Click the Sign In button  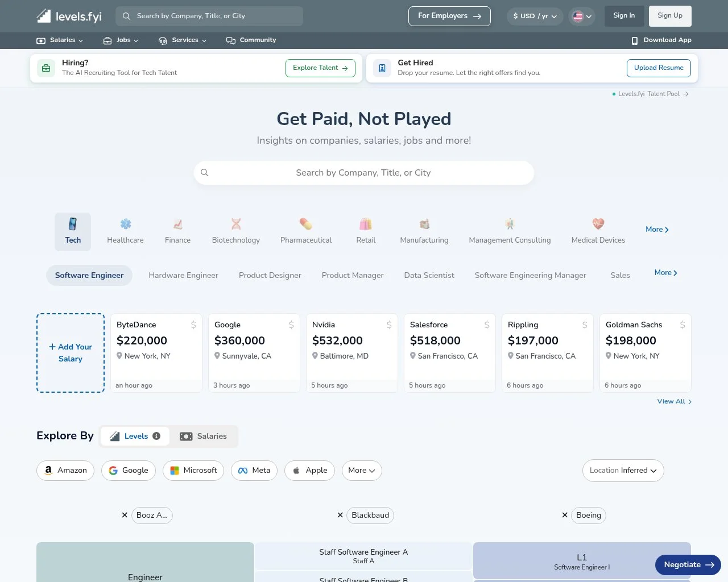tap(624, 16)
